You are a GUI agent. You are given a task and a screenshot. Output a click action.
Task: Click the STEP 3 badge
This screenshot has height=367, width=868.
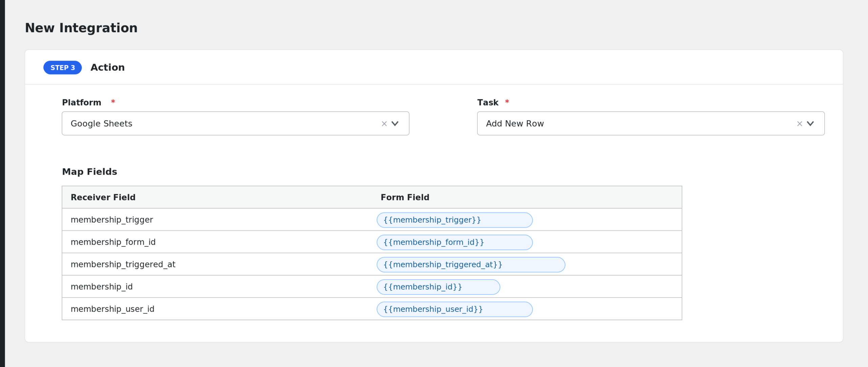click(63, 68)
